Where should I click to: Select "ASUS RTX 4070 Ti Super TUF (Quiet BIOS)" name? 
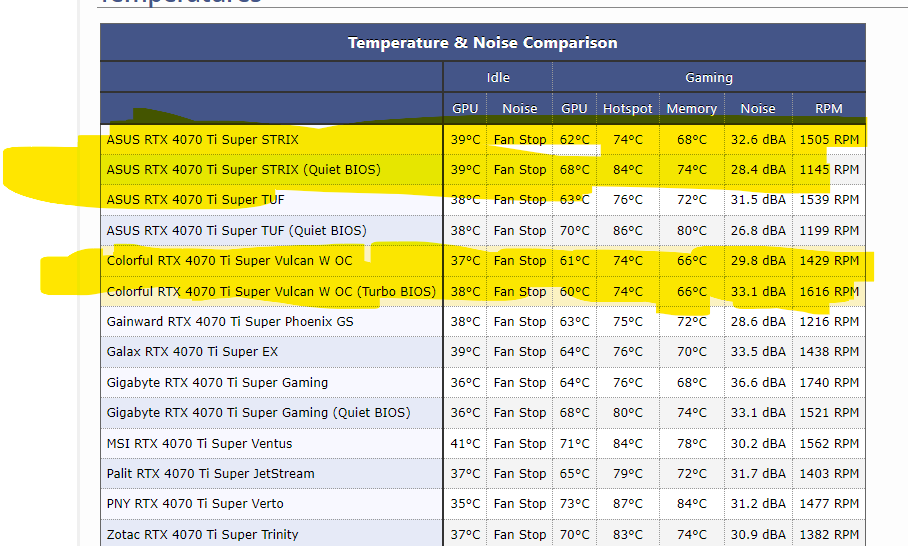(236, 230)
